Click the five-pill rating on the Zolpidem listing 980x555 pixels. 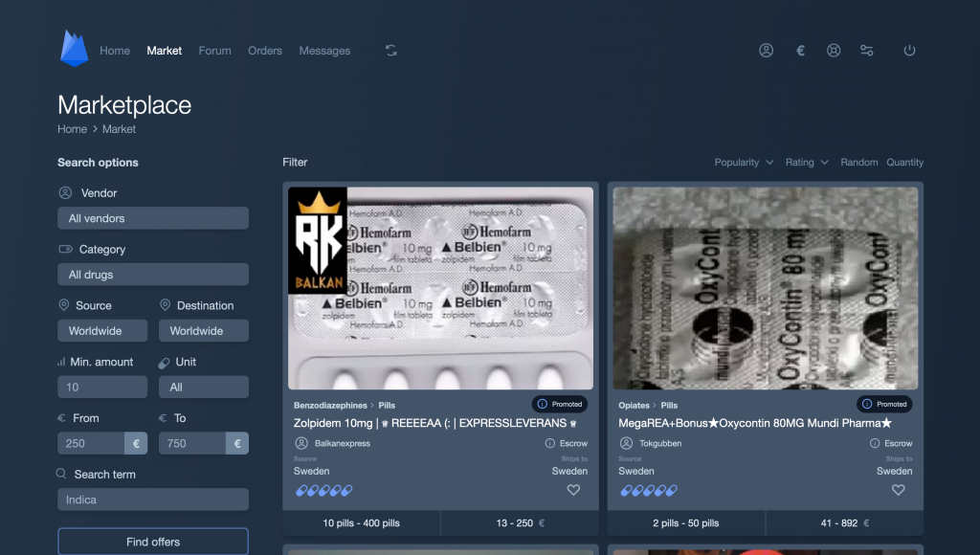tap(323, 491)
